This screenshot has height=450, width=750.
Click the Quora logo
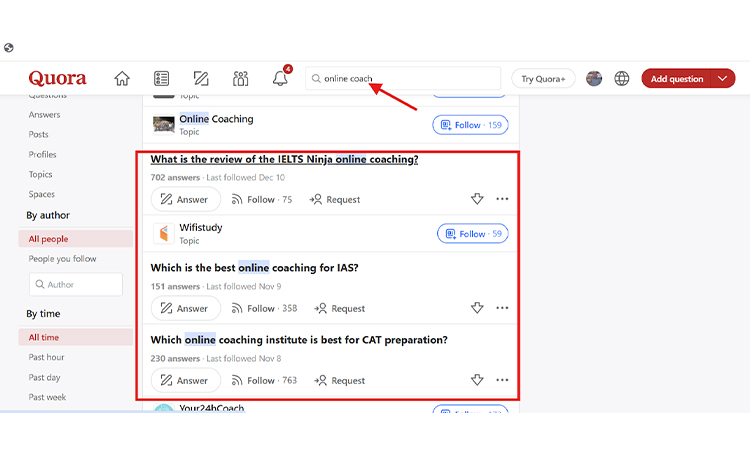click(57, 78)
